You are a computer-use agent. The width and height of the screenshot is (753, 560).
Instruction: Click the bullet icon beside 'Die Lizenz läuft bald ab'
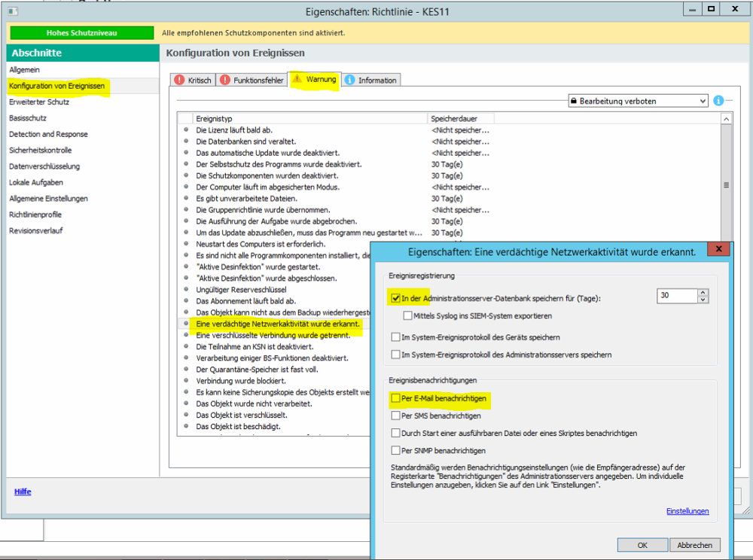coord(186,130)
